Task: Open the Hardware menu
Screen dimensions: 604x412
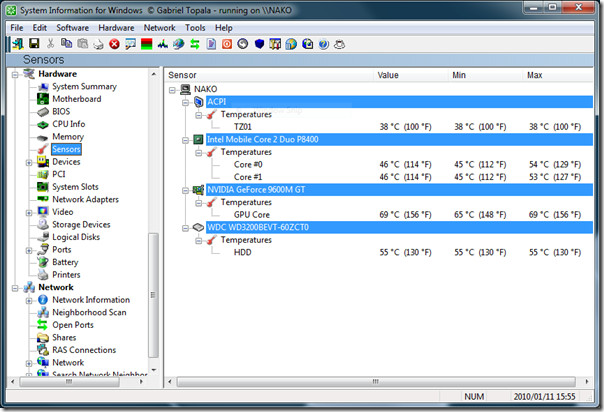Action: [116, 28]
